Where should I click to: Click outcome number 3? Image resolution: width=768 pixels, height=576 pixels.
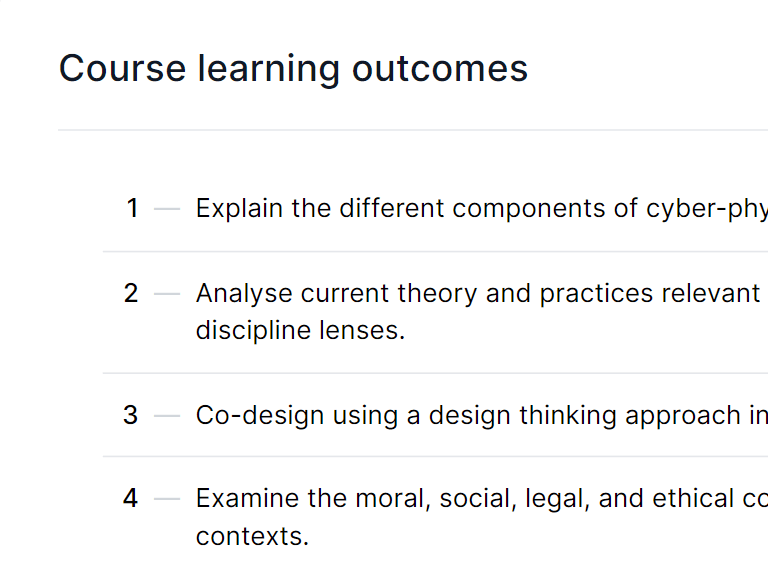131,415
